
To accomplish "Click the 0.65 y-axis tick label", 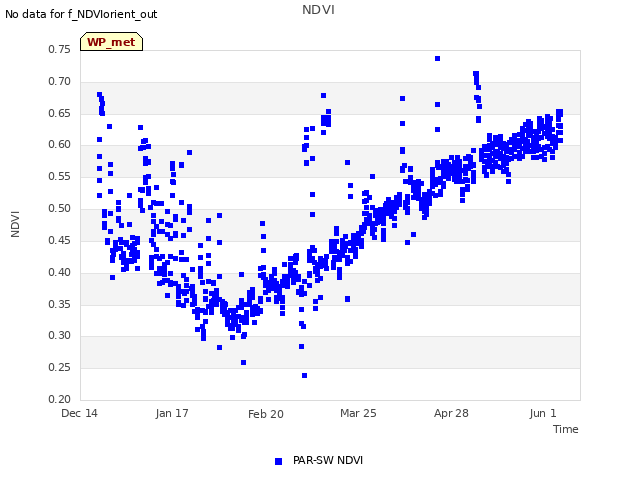I will pos(59,113).
